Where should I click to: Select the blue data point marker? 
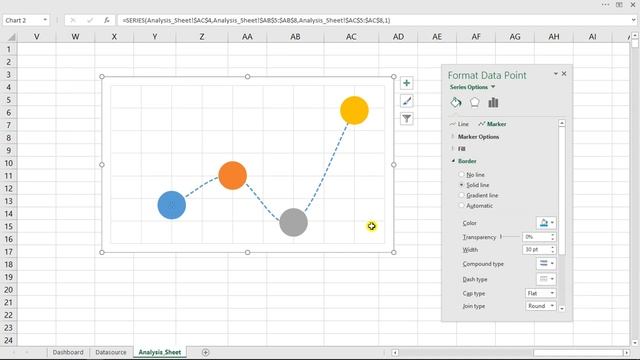point(172,205)
